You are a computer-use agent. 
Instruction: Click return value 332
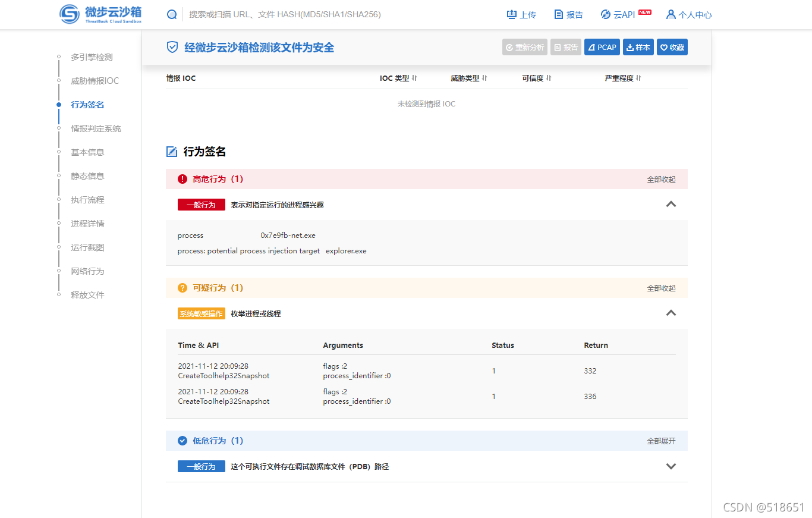[x=590, y=371]
